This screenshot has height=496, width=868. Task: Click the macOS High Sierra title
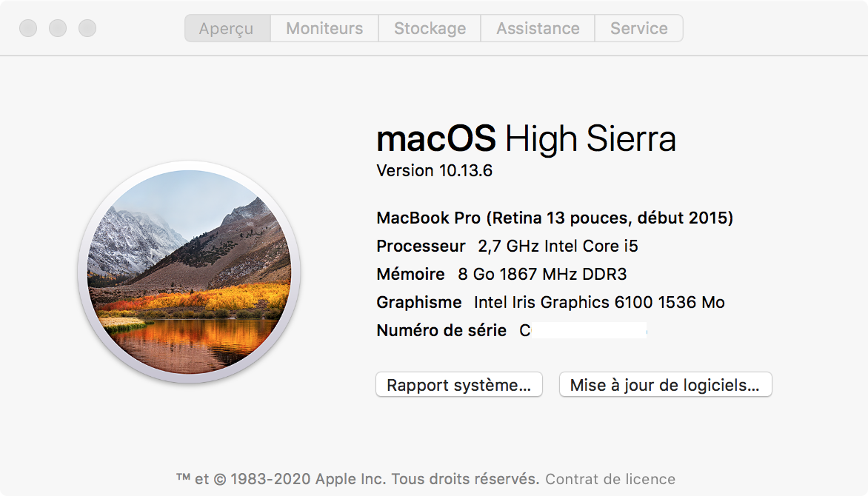(x=526, y=138)
